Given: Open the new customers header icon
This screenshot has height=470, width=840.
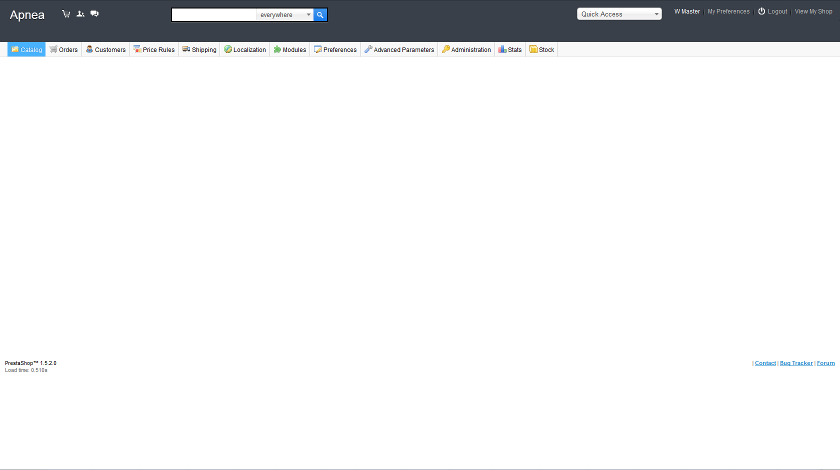Looking at the screenshot, I should click(80, 14).
